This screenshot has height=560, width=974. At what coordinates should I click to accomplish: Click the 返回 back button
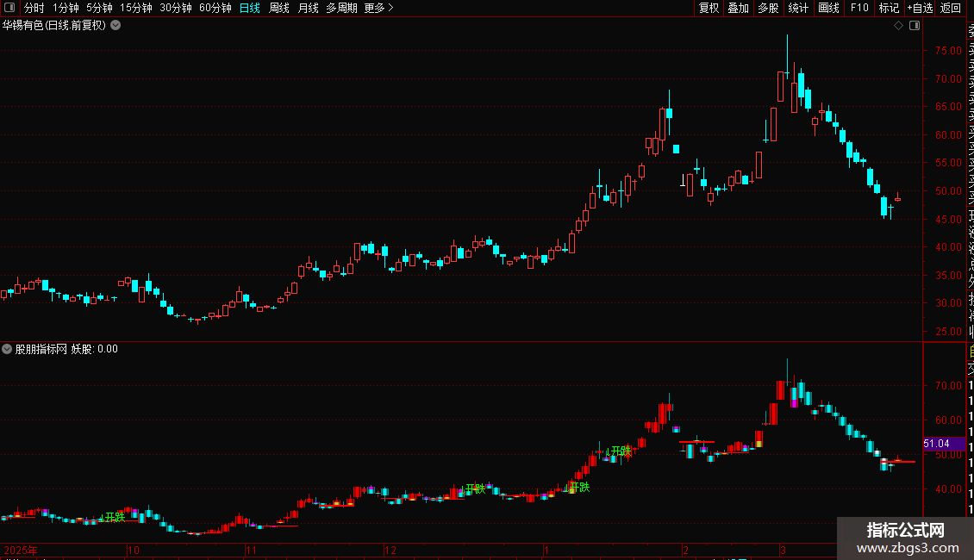tap(951, 8)
